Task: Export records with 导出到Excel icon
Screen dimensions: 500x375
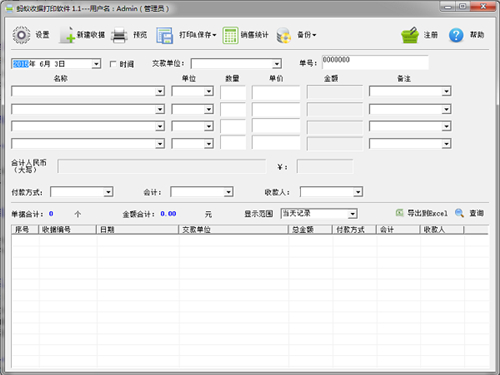Action: (399, 213)
